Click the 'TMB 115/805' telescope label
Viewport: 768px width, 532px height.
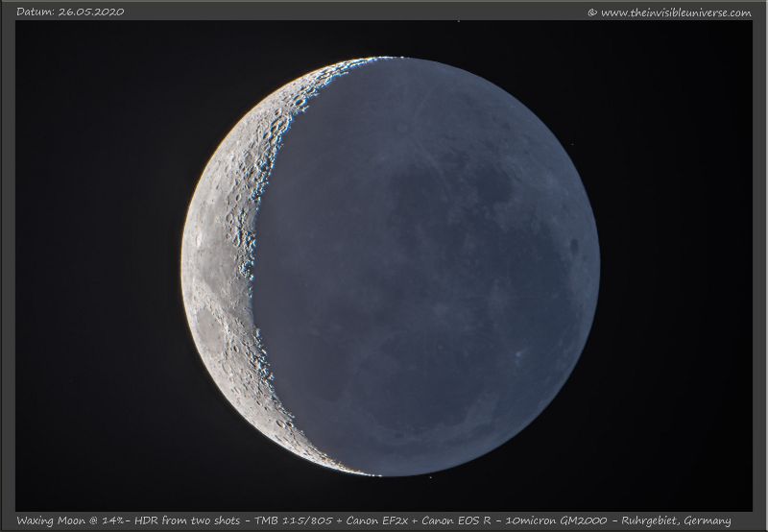pyautogui.click(x=287, y=520)
